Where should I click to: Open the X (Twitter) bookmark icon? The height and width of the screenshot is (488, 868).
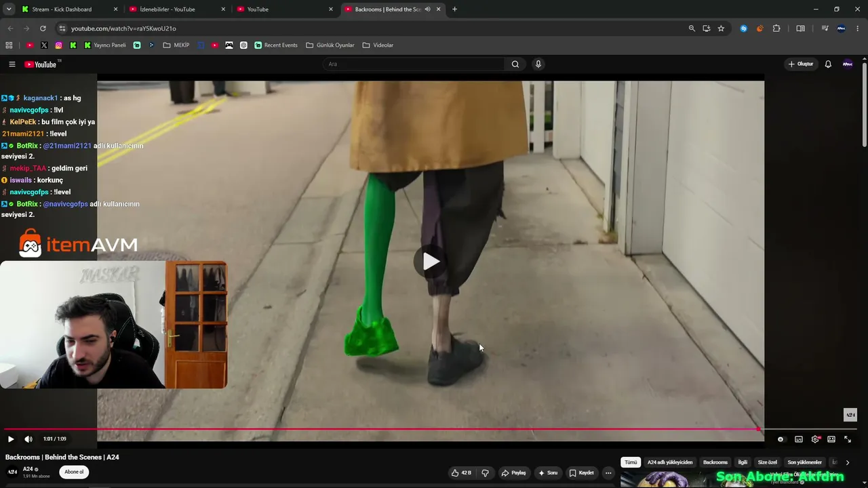44,45
